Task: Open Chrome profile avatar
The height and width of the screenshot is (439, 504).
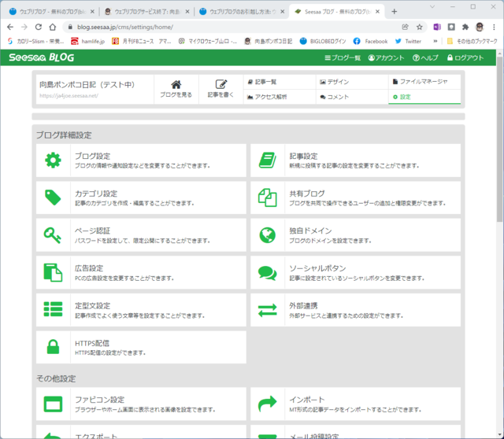Action: [x=480, y=27]
